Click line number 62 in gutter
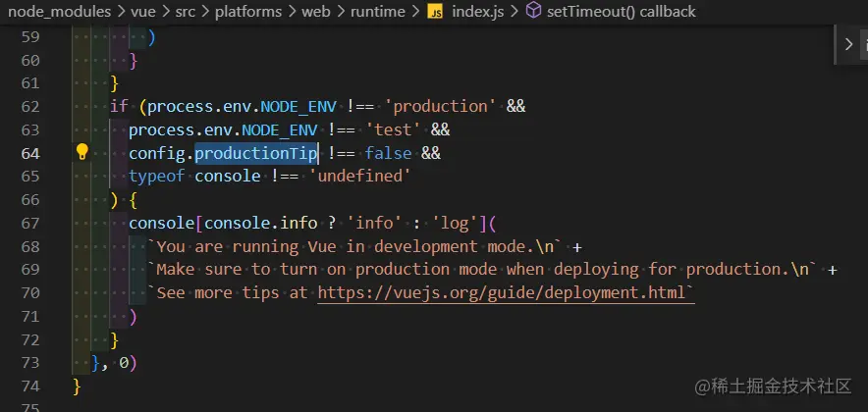868x412 pixels. coord(30,106)
